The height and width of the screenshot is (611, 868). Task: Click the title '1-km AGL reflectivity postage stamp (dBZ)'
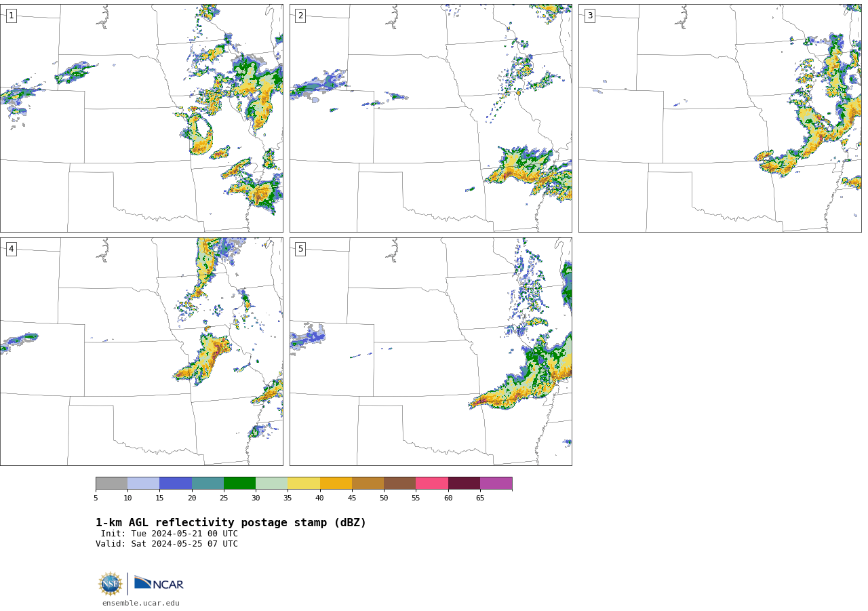[231, 523]
